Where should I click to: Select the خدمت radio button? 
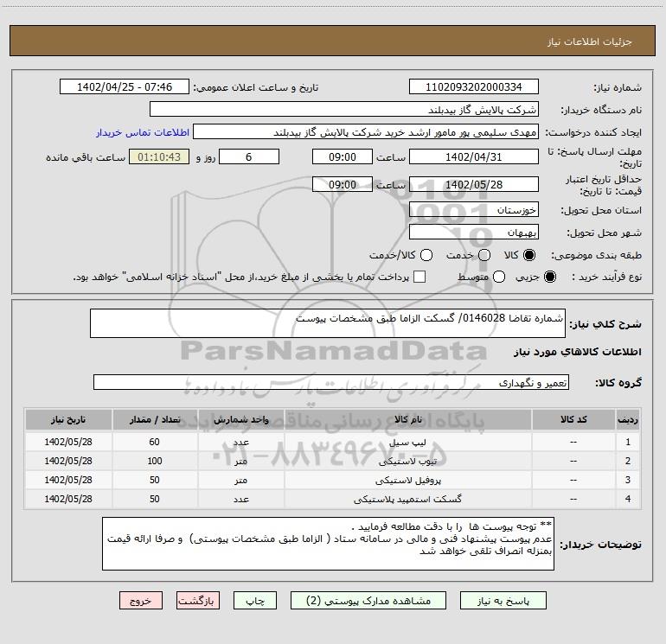pos(484,255)
